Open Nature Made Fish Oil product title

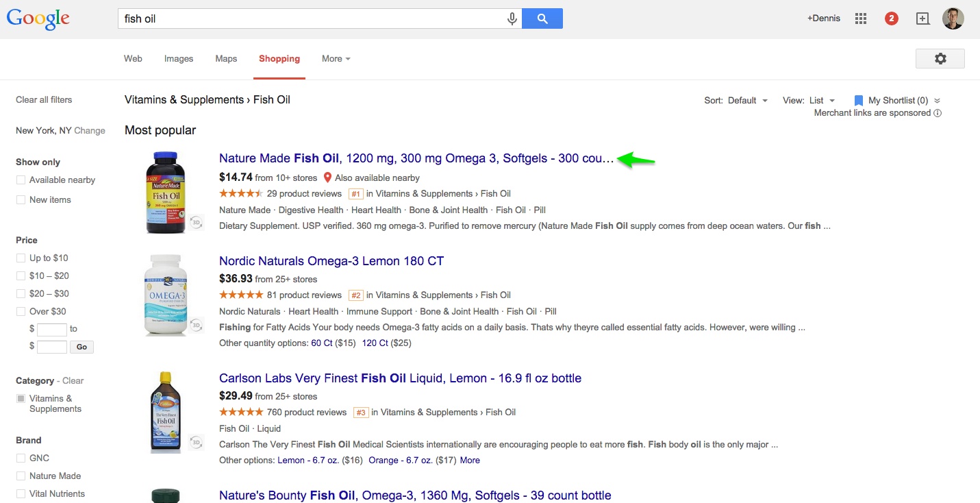click(417, 158)
